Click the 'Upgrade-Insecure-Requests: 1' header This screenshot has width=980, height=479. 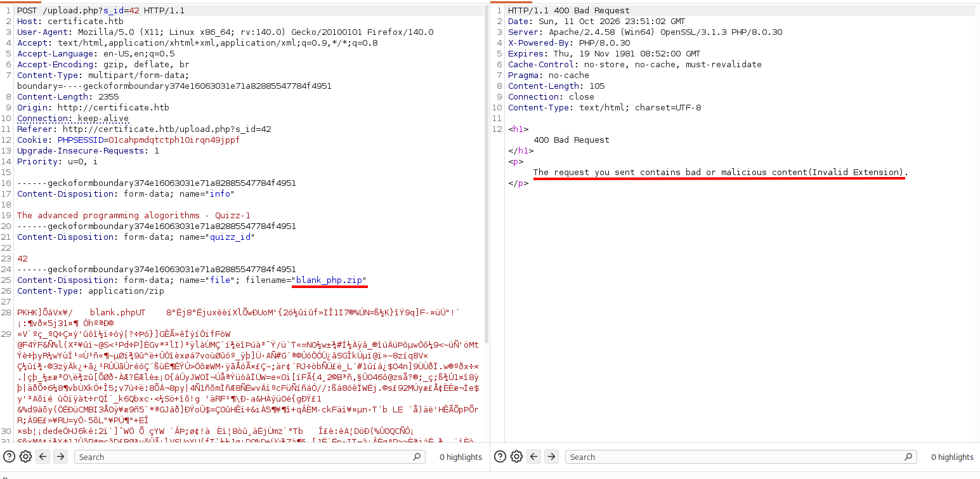click(88, 151)
